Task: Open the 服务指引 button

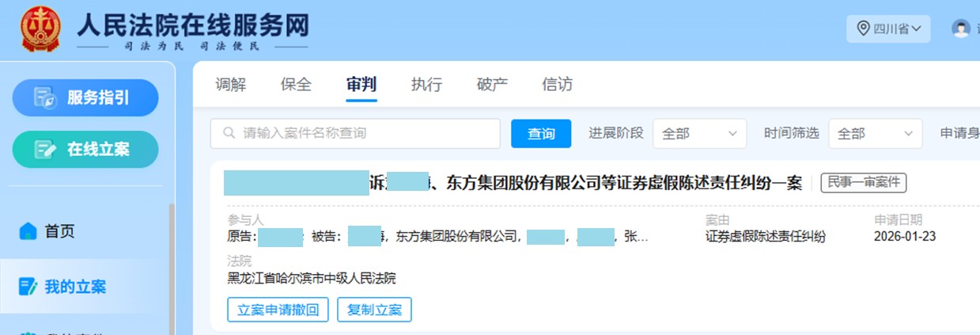Action: (85, 98)
